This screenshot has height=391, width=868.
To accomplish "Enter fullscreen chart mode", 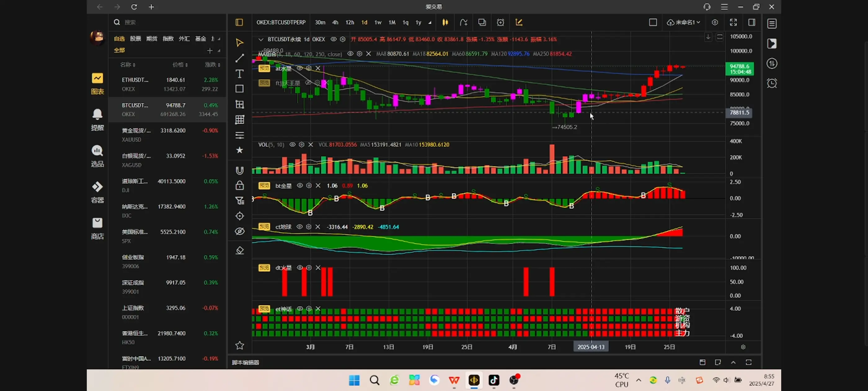I will [x=733, y=22].
